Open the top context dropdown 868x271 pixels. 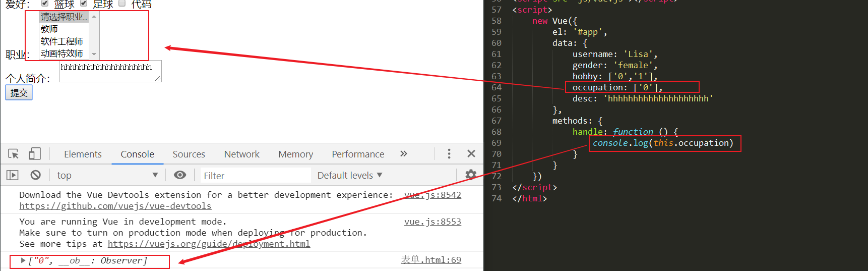(107, 175)
